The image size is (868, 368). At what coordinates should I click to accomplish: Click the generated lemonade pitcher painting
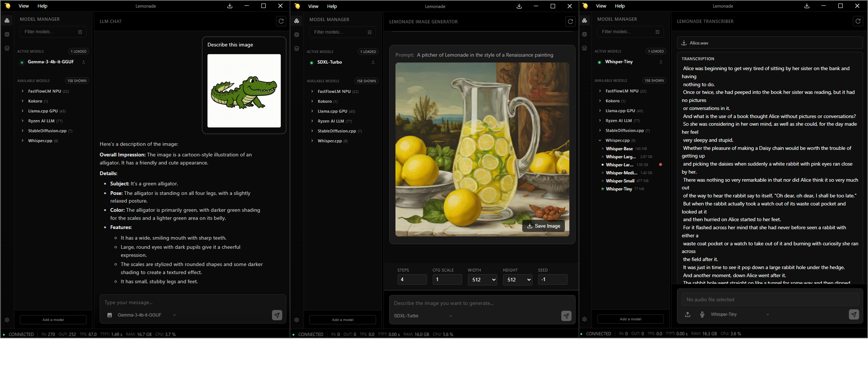(x=482, y=149)
